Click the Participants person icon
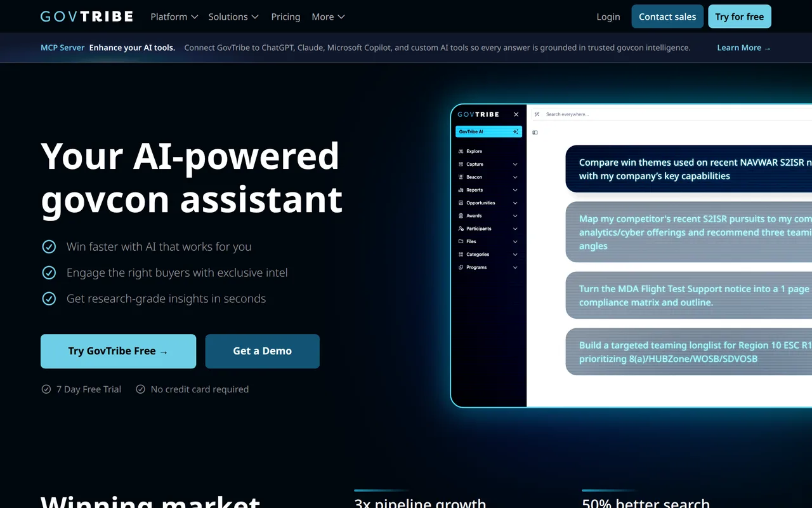Image resolution: width=812 pixels, height=508 pixels. (x=461, y=229)
